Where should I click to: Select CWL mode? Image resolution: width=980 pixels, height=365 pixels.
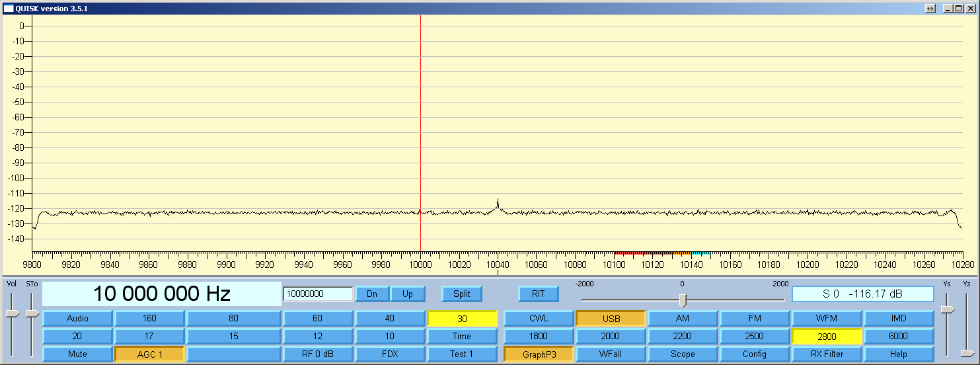tap(539, 318)
